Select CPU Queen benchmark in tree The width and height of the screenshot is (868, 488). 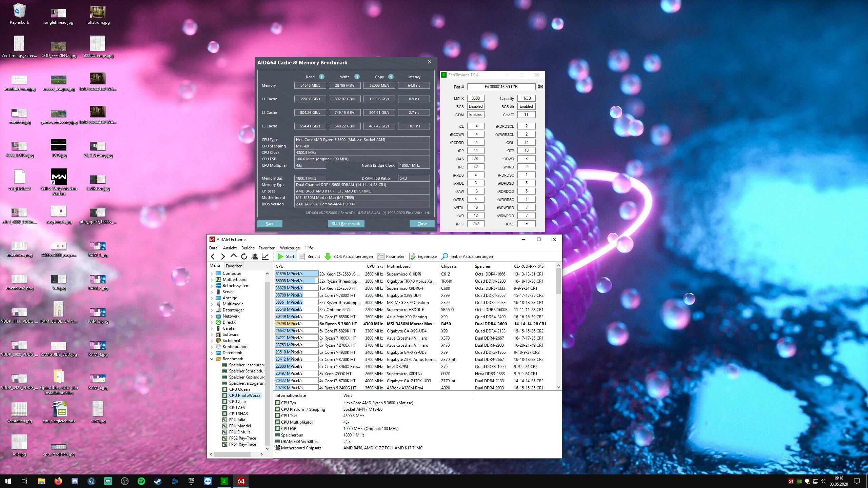click(239, 389)
